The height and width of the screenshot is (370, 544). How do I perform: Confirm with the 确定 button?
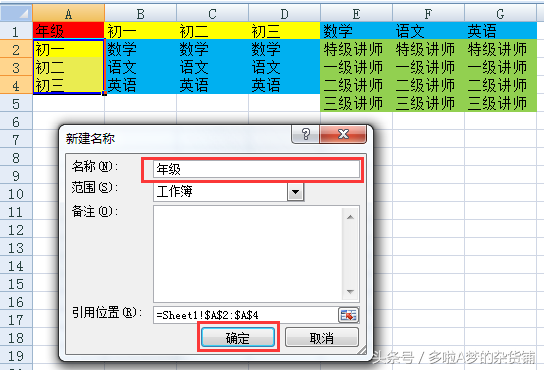point(238,338)
